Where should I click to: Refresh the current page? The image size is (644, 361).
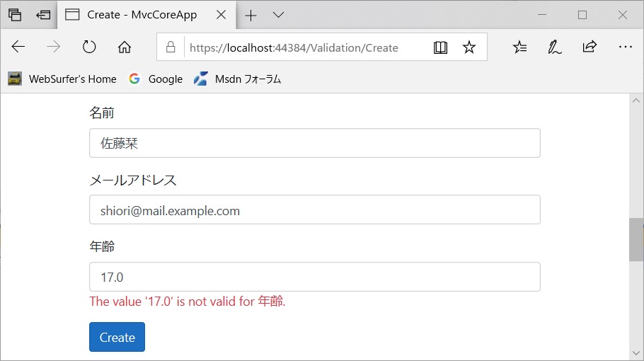click(88, 47)
